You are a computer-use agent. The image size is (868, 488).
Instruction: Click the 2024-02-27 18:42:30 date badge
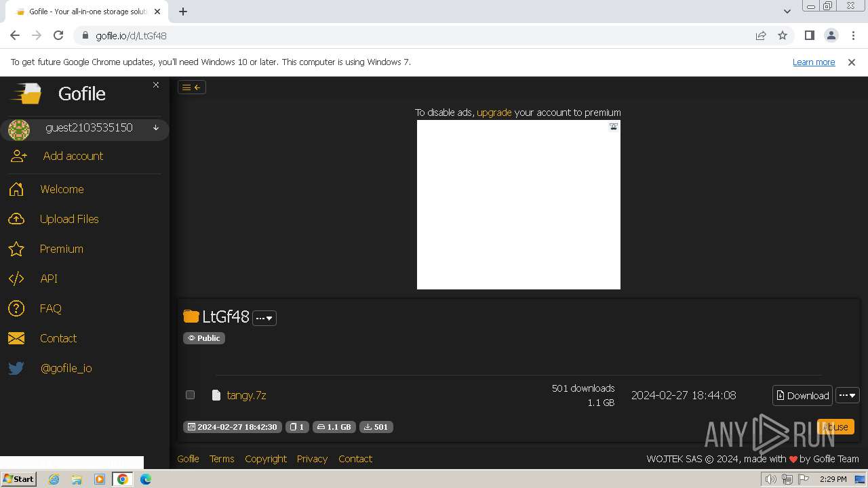[232, 427]
